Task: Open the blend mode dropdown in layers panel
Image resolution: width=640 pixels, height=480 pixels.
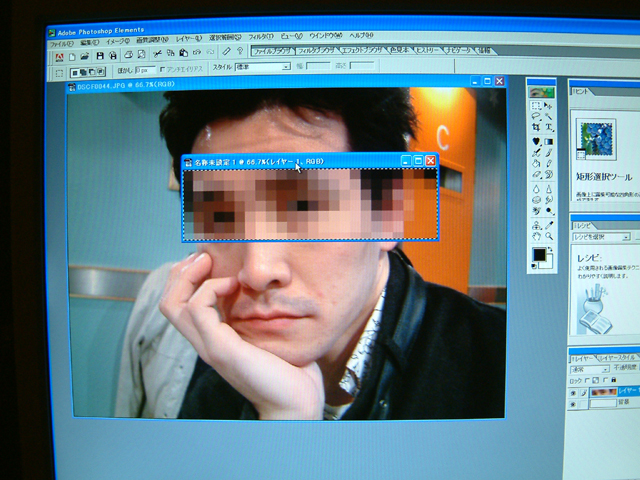Action: [x=590, y=369]
